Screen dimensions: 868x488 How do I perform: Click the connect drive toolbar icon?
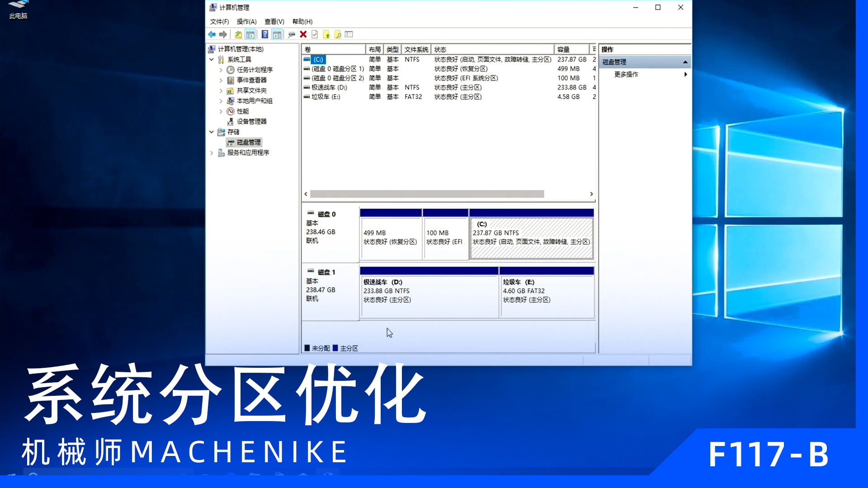(292, 34)
